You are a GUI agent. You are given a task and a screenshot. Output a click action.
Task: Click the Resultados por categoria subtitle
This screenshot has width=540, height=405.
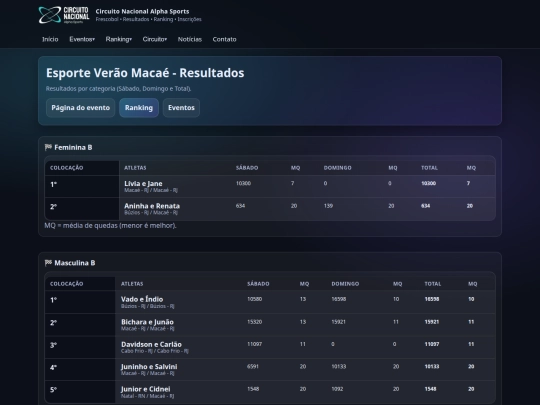coord(118,89)
